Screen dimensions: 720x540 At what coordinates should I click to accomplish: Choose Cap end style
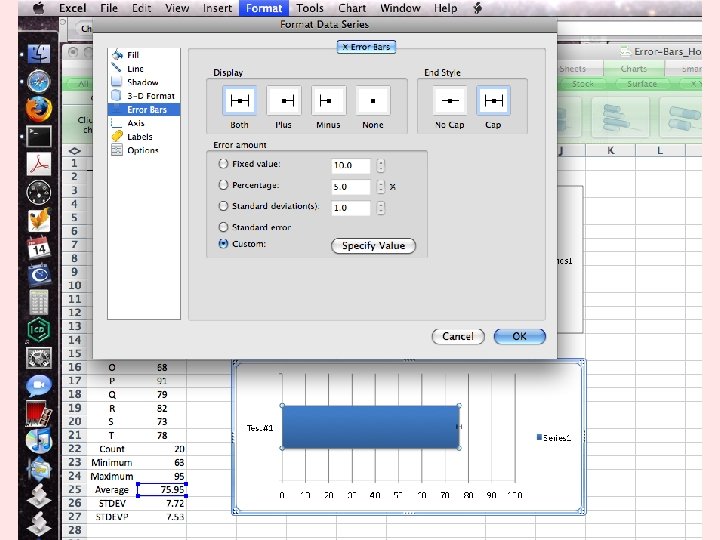494,101
